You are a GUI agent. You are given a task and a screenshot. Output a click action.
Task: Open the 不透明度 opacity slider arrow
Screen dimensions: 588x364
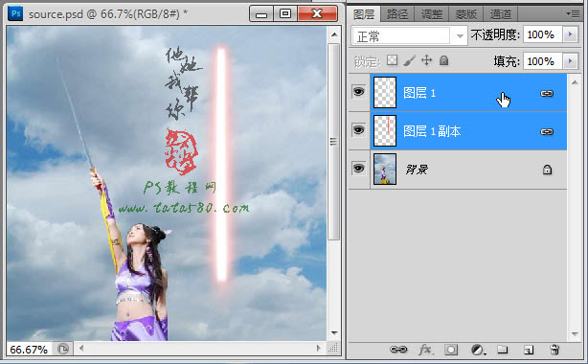tap(571, 34)
